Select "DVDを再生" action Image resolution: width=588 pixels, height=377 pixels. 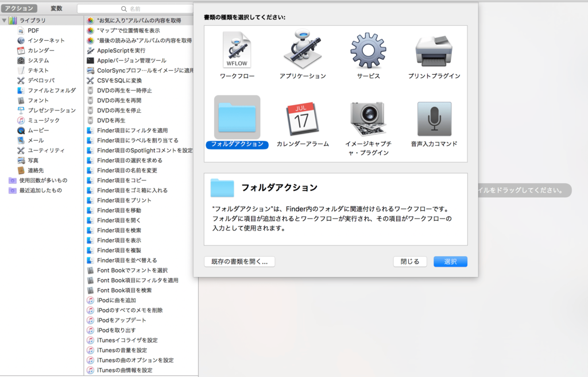coord(111,121)
